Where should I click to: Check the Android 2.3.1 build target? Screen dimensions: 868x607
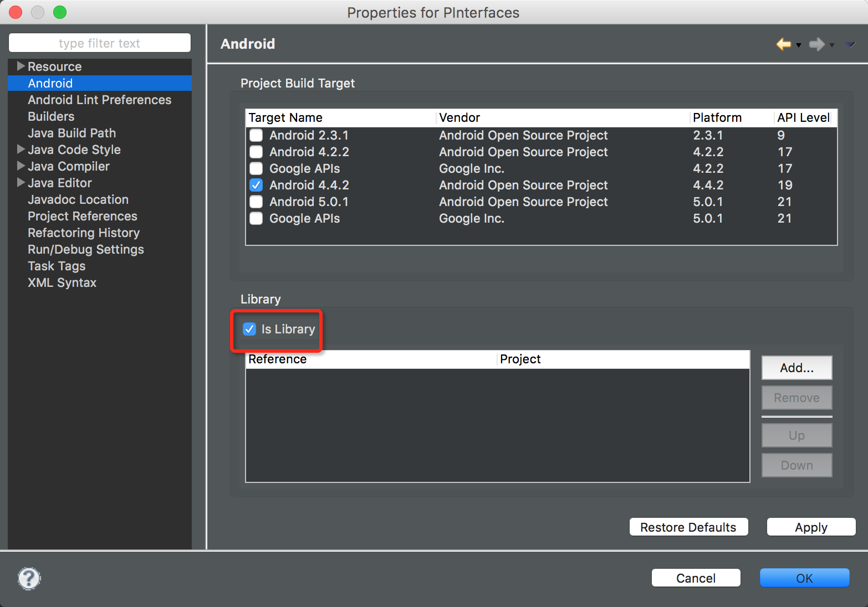[x=256, y=135]
